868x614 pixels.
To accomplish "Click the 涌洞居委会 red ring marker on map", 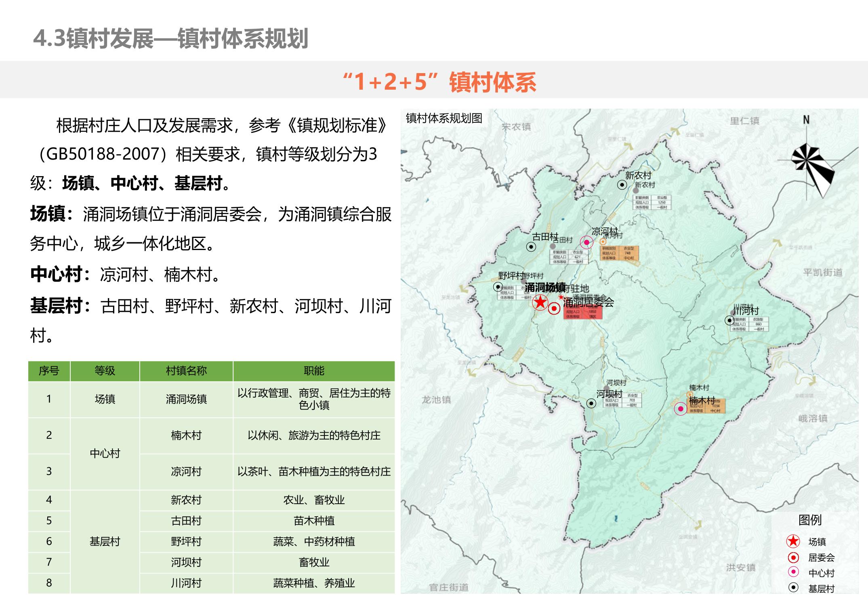I will coord(554,309).
